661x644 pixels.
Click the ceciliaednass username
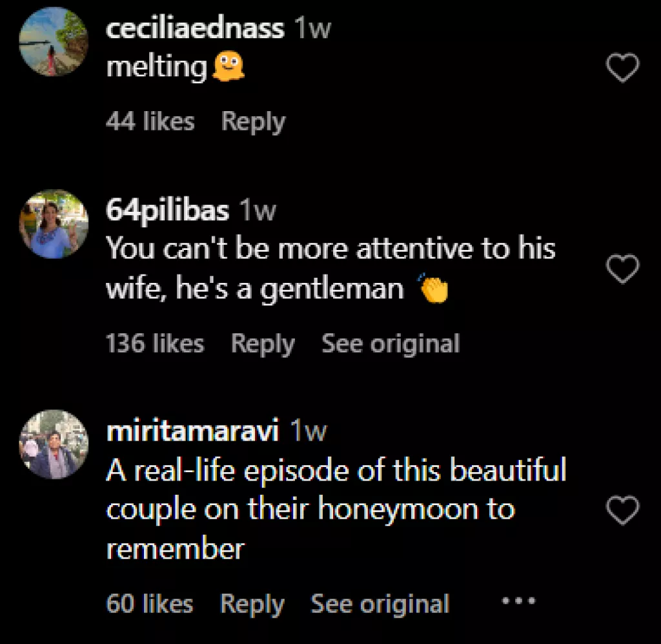coord(194,28)
